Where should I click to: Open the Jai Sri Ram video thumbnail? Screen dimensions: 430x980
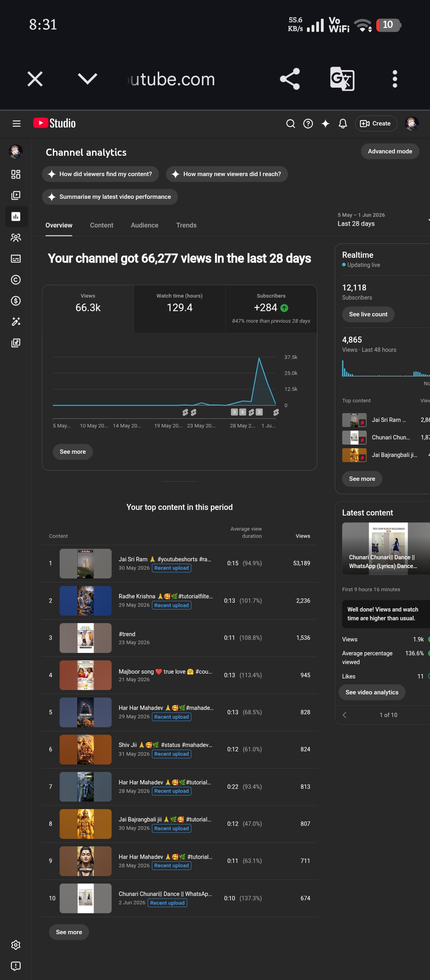point(86,563)
